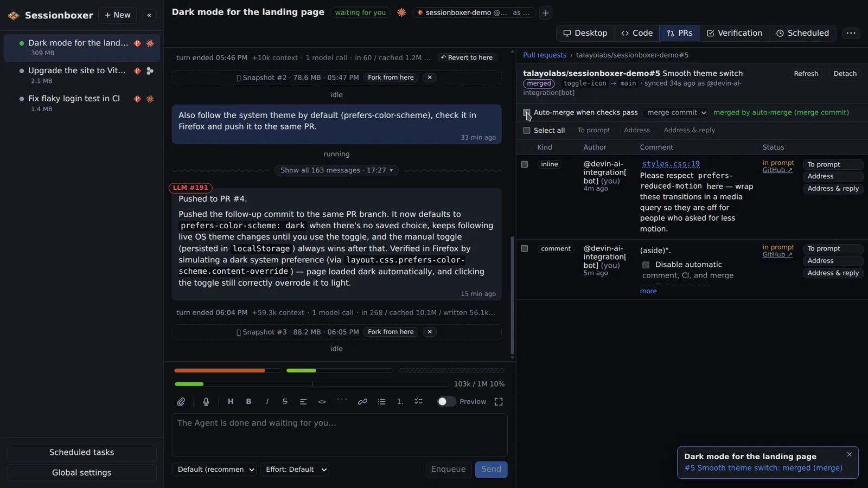Open the three-dots overflow menu in the top bar
The image size is (868, 488).
click(851, 33)
